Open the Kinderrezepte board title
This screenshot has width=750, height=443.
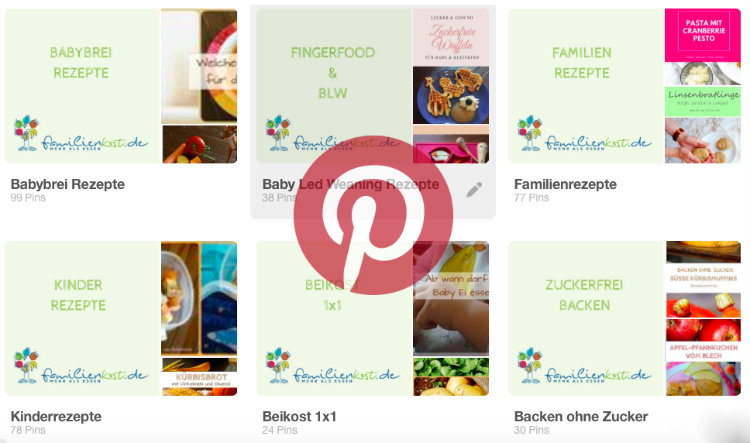pos(56,417)
